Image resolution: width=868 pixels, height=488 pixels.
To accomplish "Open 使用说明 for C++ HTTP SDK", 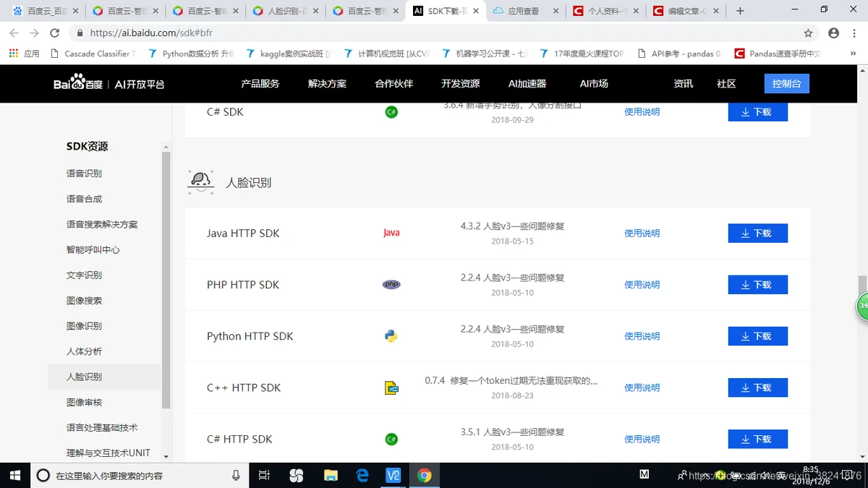I will pyautogui.click(x=642, y=388).
